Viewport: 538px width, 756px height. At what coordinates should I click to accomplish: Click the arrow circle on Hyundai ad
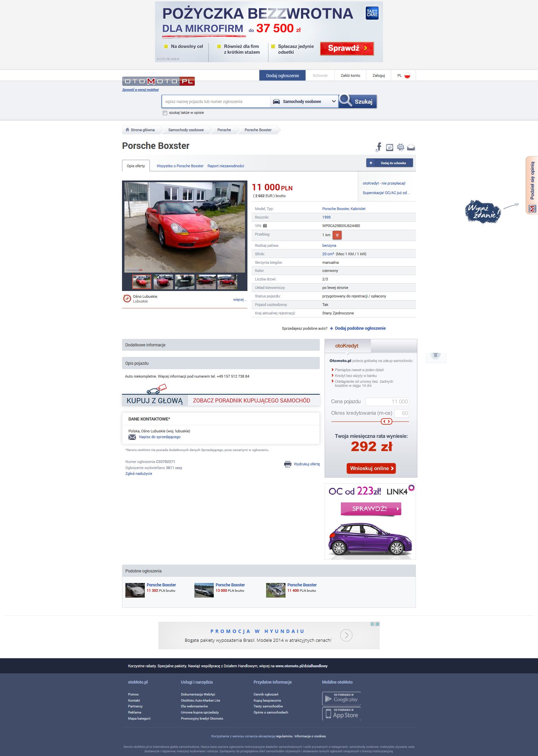point(346,635)
